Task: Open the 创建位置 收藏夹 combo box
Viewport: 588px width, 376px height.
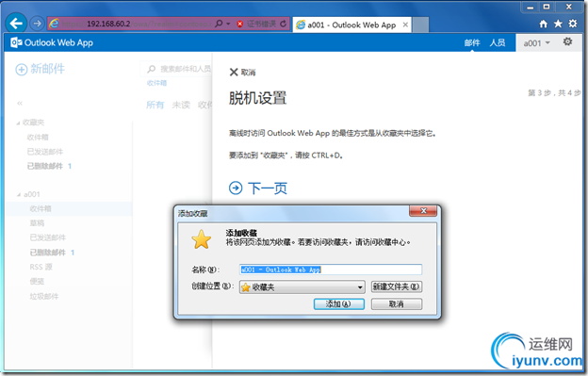Action: click(302, 287)
